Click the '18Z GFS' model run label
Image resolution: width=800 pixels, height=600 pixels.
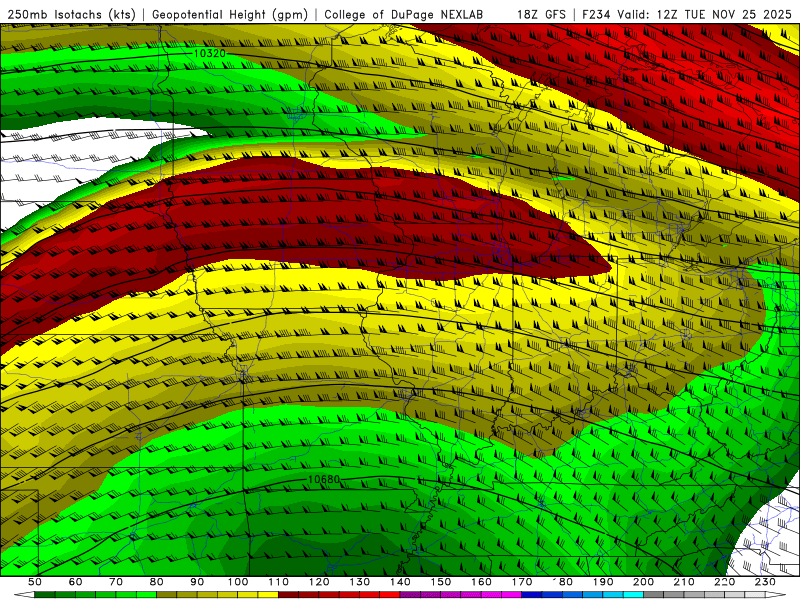[541, 15]
